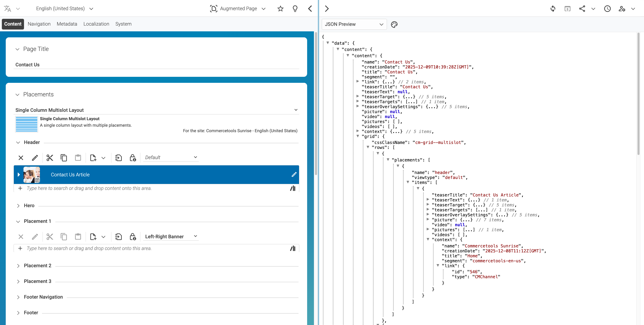Switch to the Metadata tab
This screenshot has height=325, width=644.
click(x=67, y=24)
